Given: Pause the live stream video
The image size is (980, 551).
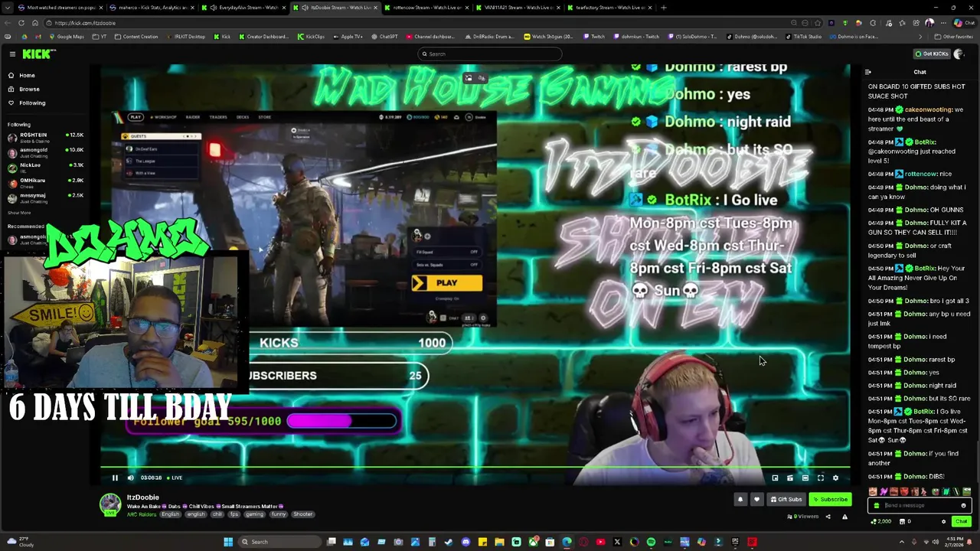Looking at the screenshot, I should coord(115,478).
